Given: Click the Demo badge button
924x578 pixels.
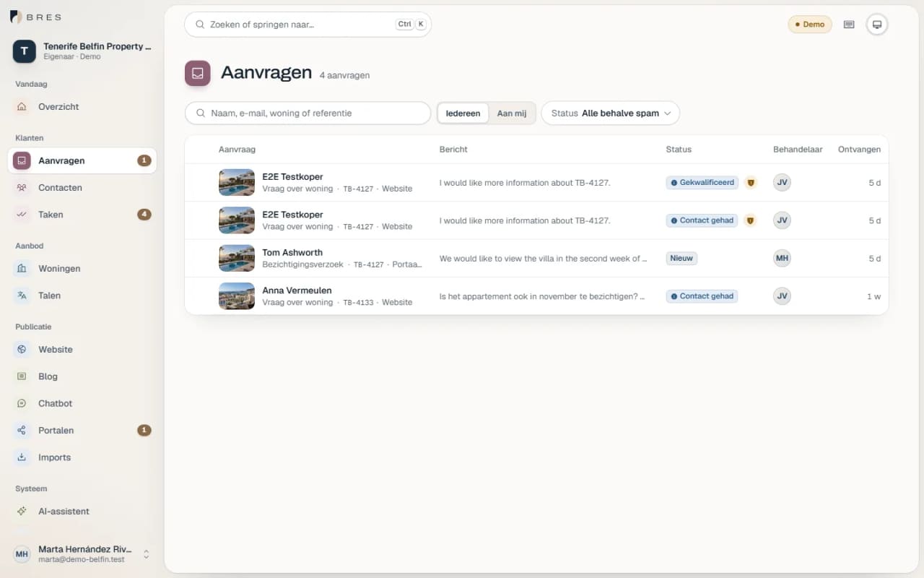Looking at the screenshot, I should click(810, 25).
